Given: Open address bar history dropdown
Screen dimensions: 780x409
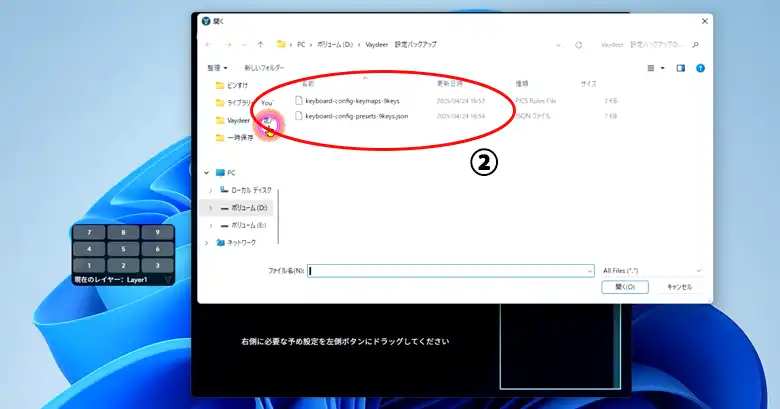Looking at the screenshot, I should [558, 45].
